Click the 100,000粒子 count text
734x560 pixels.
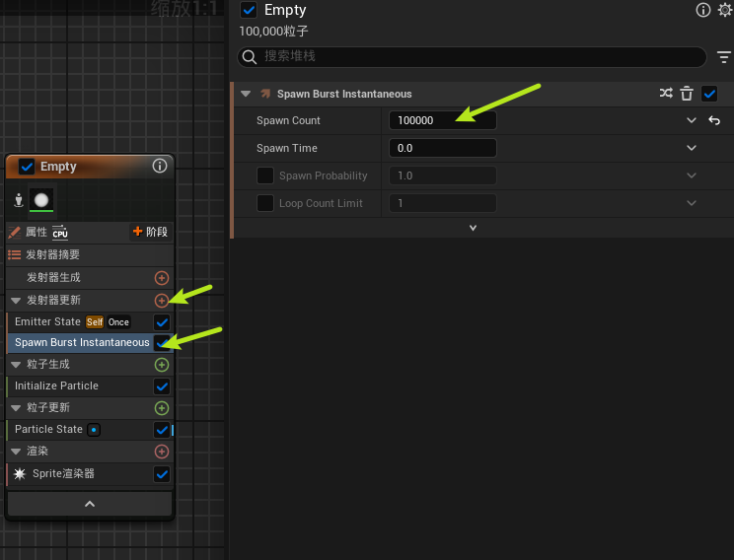[x=274, y=32]
